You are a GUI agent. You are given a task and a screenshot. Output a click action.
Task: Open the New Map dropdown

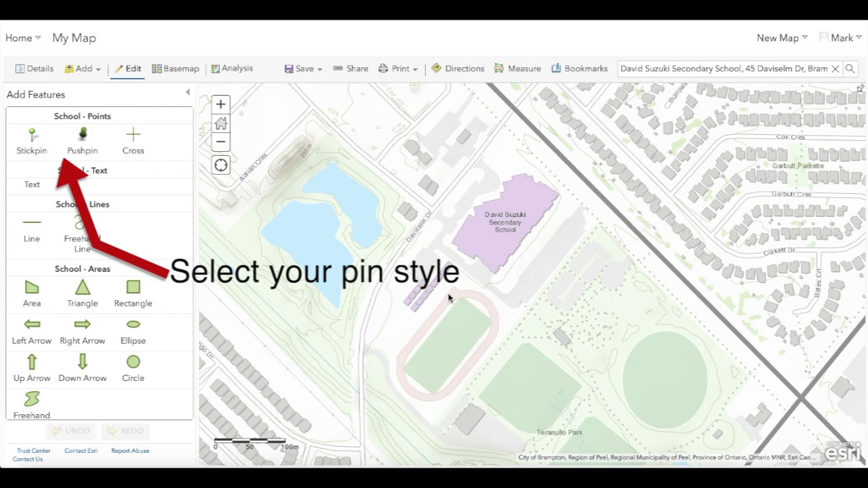coord(782,38)
